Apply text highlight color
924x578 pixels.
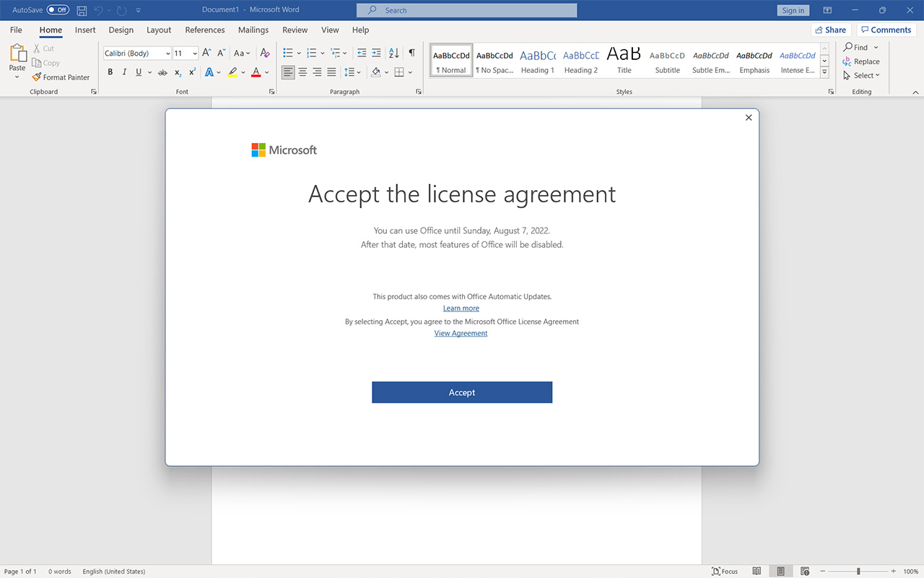coord(232,72)
